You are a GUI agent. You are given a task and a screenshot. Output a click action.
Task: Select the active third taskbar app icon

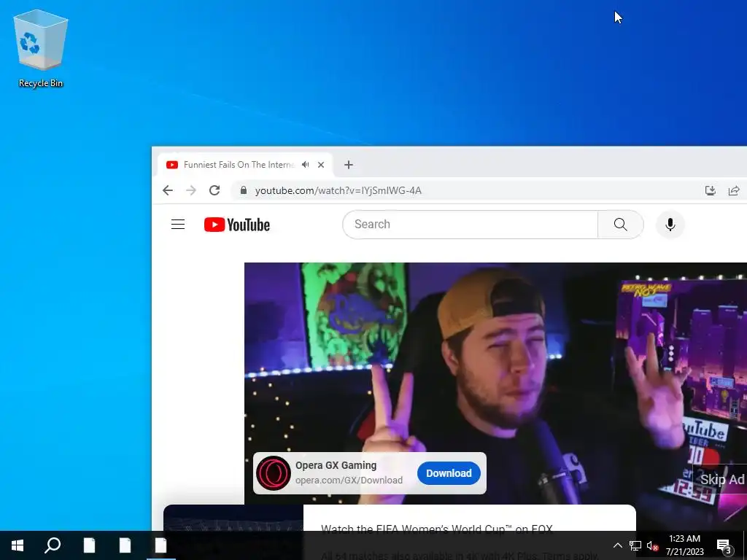(x=160, y=545)
